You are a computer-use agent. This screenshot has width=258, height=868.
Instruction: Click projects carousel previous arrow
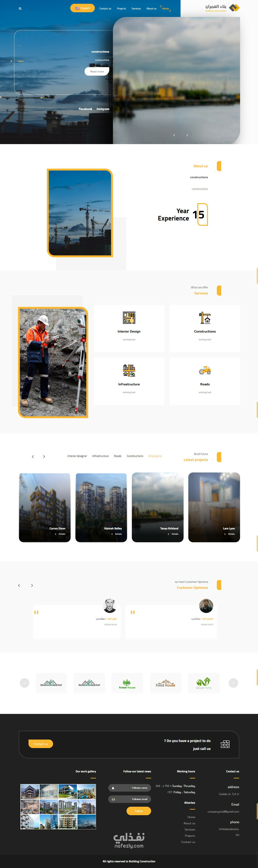pos(33,457)
